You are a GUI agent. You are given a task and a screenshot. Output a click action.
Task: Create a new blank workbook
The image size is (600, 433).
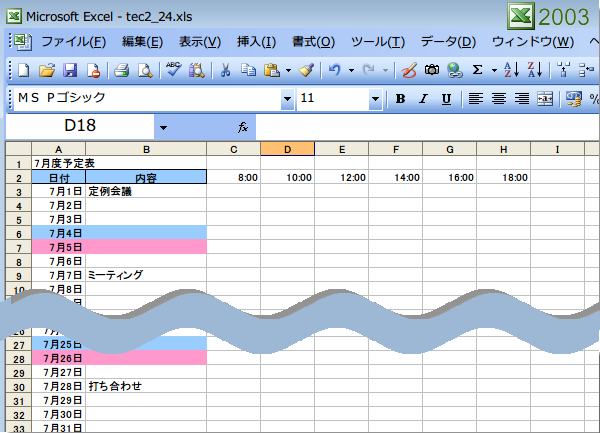click(x=24, y=70)
